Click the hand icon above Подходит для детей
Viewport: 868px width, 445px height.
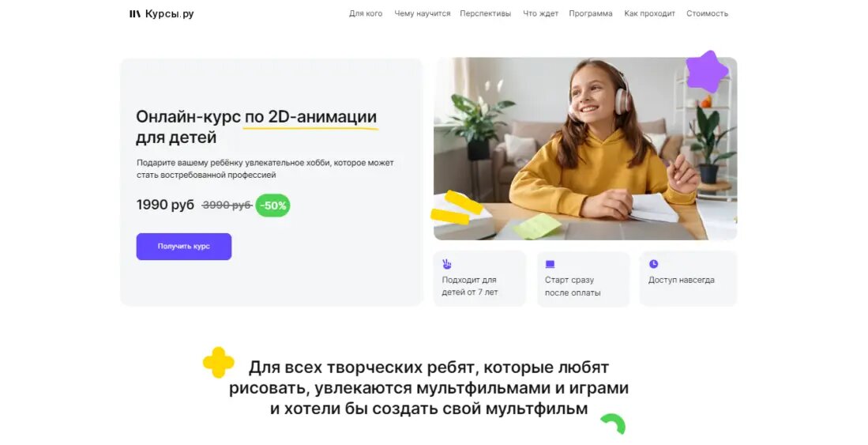(x=447, y=264)
